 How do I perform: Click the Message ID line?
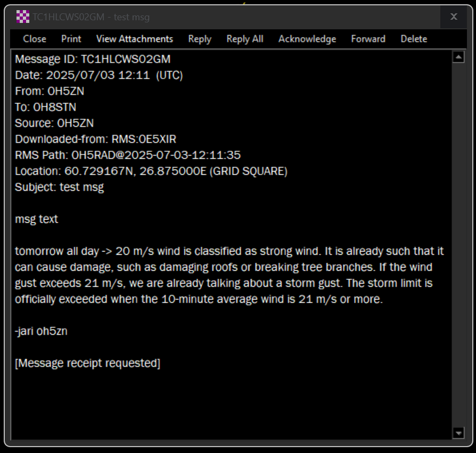point(93,59)
